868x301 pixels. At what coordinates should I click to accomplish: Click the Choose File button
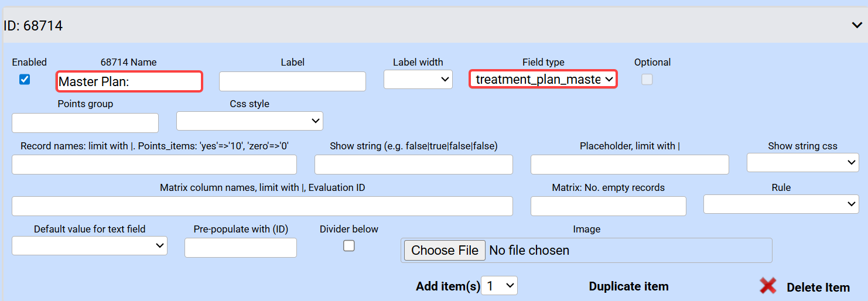pyautogui.click(x=445, y=251)
